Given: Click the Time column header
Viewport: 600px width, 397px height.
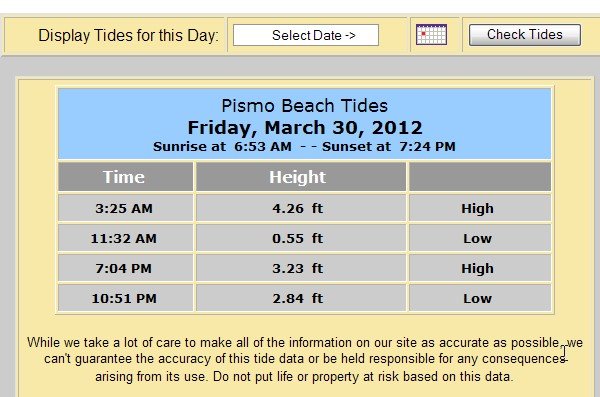Looking at the screenshot, I should (x=125, y=177).
